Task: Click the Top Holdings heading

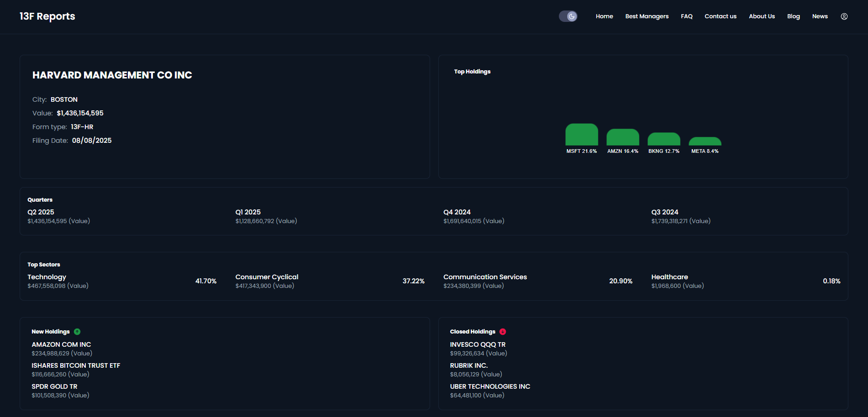Action: click(x=472, y=72)
